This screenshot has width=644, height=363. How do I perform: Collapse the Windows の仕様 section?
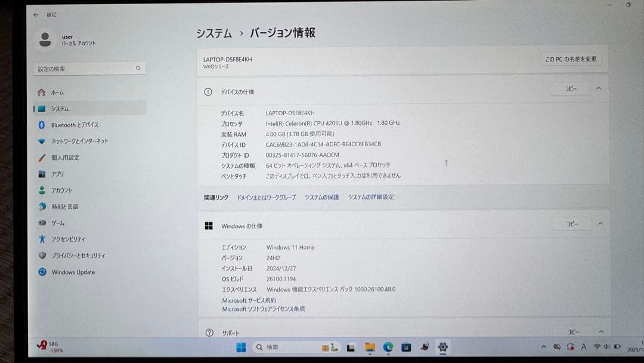(x=600, y=224)
